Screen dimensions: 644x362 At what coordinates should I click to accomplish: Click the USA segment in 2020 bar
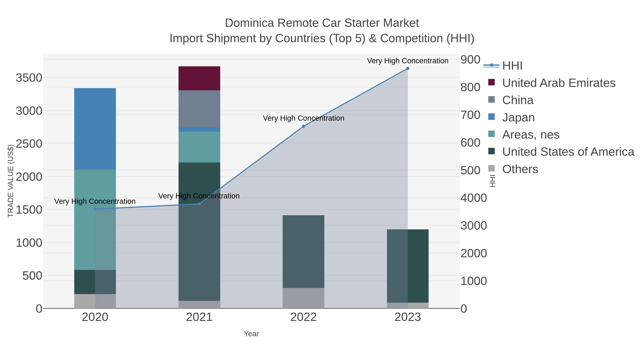click(95, 282)
